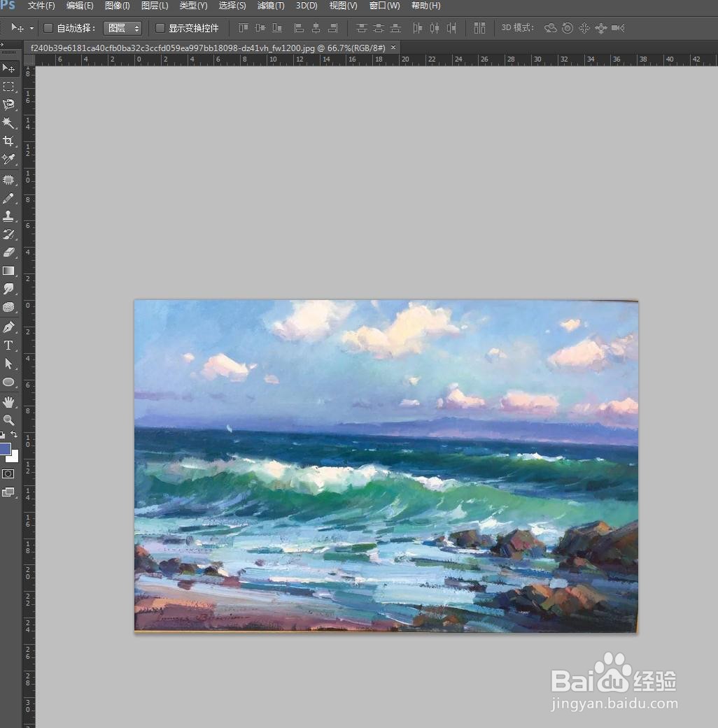This screenshot has width=718, height=728.
Task: Click Align Top Edges icon
Action: [x=243, y=28]
